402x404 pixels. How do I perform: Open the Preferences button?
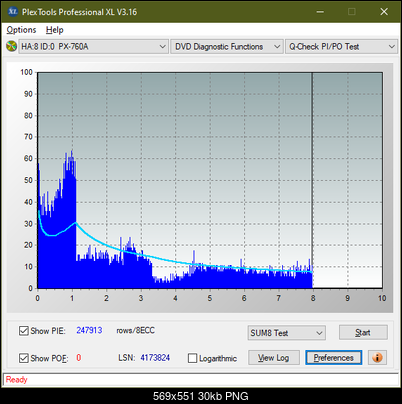point(334,358)
